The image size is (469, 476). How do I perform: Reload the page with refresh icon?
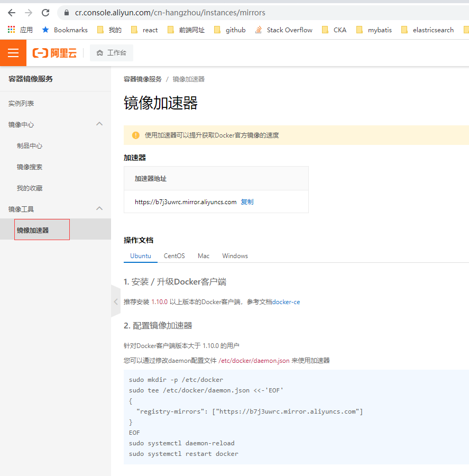point(45,13)
